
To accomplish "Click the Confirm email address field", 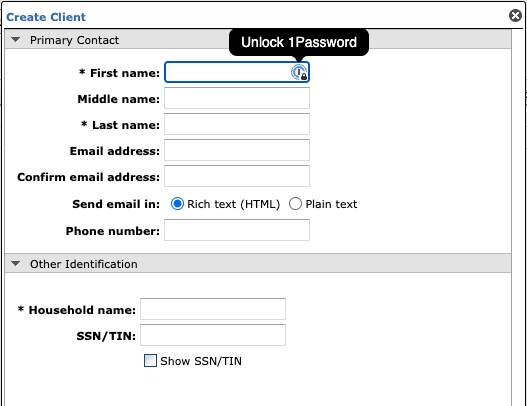I will point(237,176).
